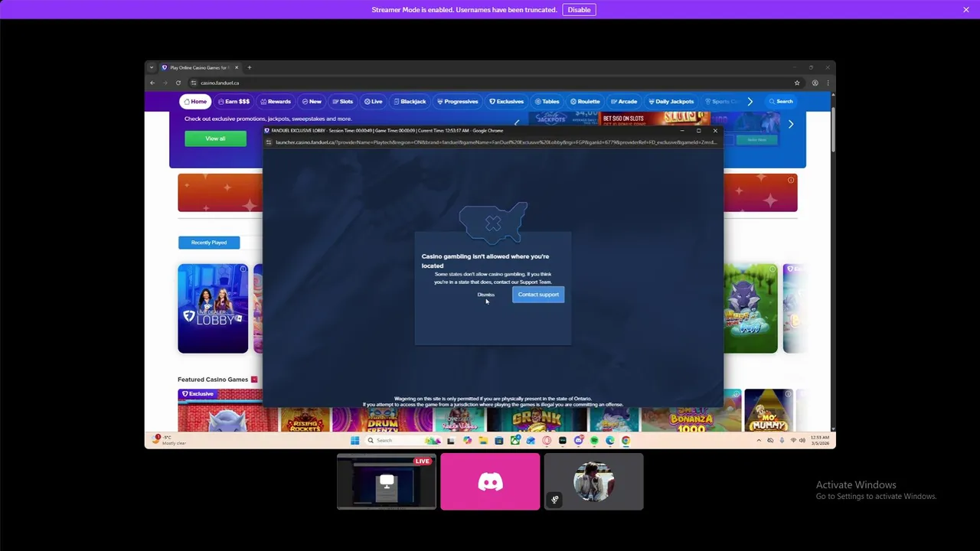Image resolution: width=980 pixels, height=551 pixels.
Task: Open the Chrome tab search dropdown
Action: (x=151, y=67)
